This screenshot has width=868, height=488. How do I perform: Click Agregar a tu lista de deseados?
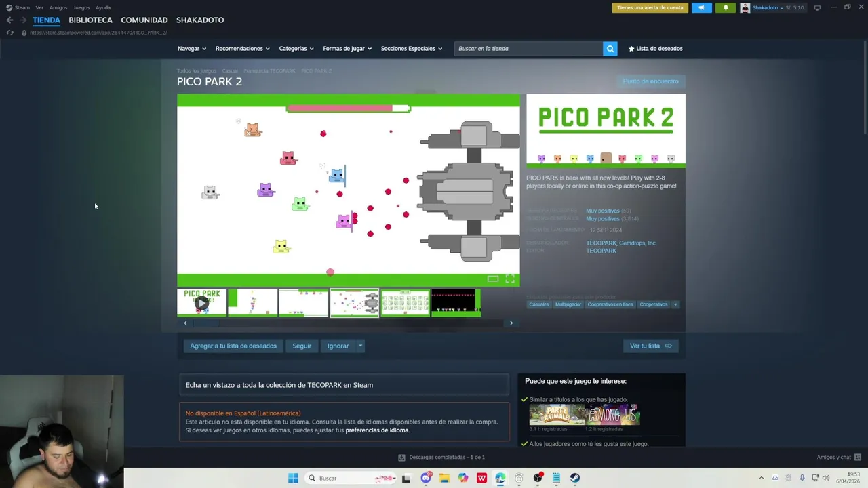coord(233,346)
